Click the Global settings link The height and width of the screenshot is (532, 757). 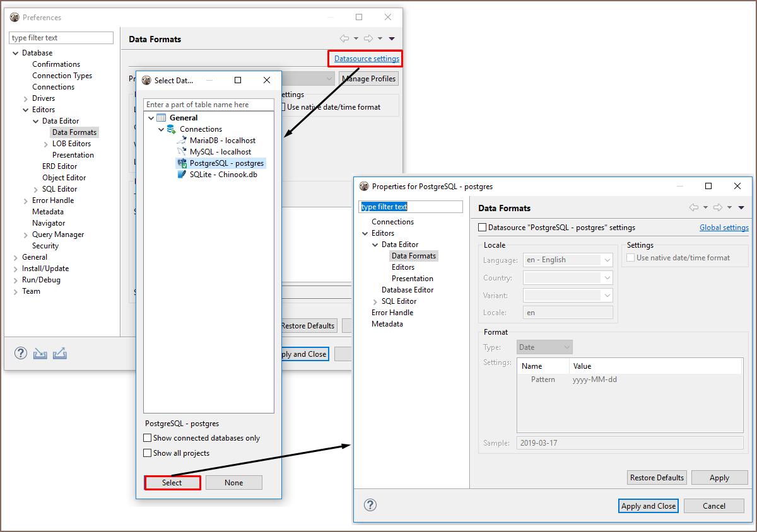click(724, 228)
